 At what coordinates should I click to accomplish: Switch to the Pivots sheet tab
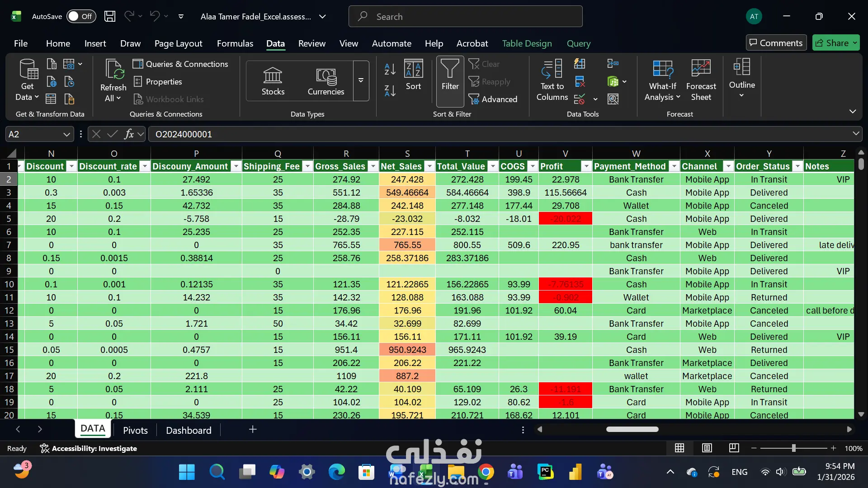(x=135, y=430)
